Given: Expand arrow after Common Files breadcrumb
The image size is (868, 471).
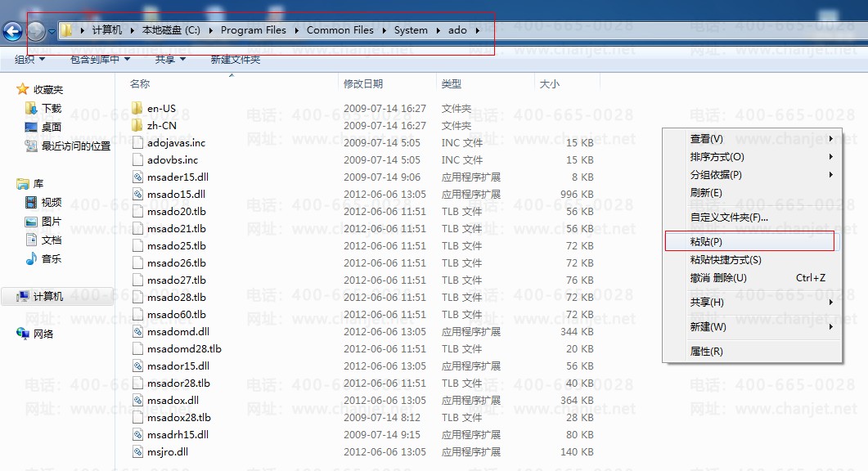Looking at the screenshot, I should click(384, 30).
